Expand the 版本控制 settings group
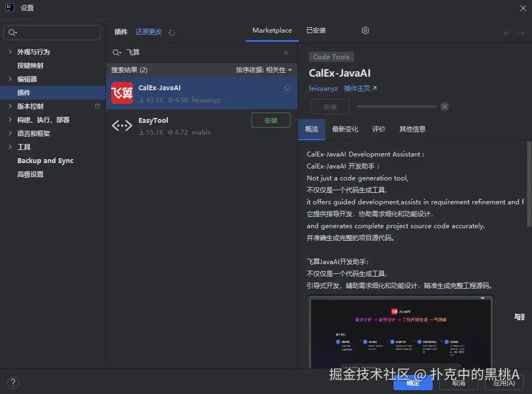This screenshot has height=394, width=532. click(x=10, y=106)
